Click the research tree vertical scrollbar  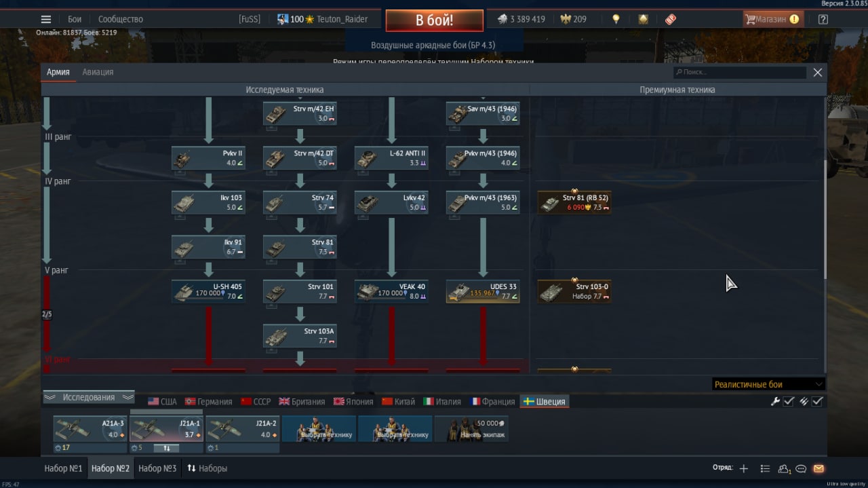(825, 219)
